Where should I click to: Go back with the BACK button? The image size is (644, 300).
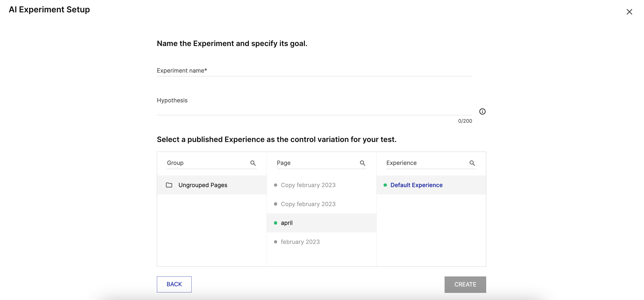point(174,284)
